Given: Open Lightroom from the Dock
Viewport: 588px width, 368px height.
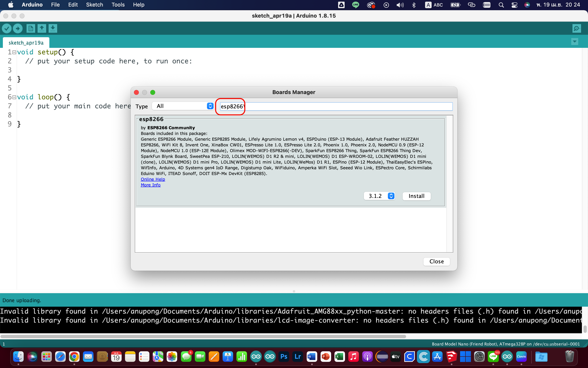Looking at the screenshot, I should point(298,357).
